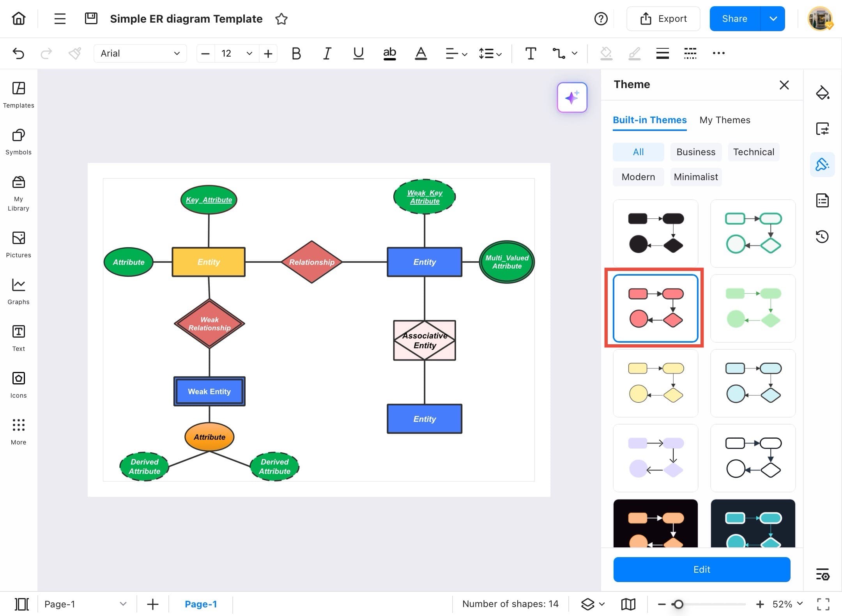Filter themes by Technical
Screen dimensions: 842x616
(753, 152)
